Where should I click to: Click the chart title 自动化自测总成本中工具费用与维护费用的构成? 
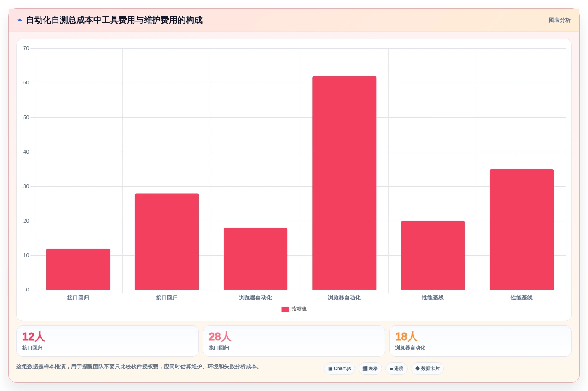point(114,20)
